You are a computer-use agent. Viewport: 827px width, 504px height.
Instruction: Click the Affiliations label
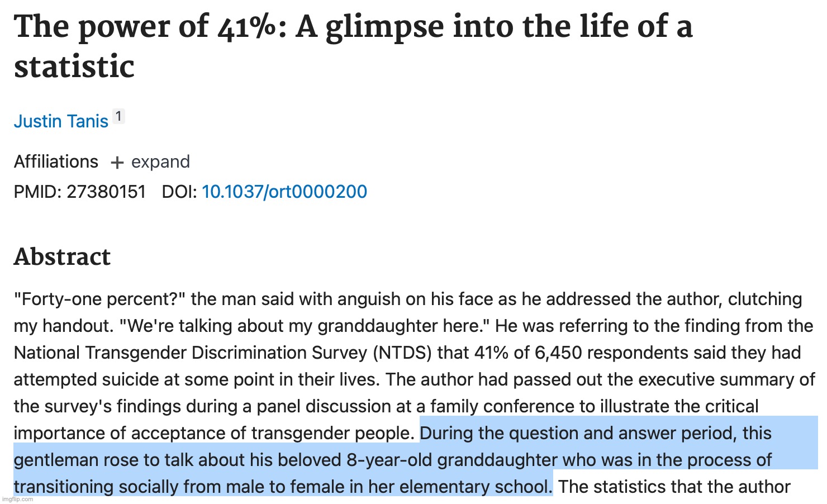point(56,162)
